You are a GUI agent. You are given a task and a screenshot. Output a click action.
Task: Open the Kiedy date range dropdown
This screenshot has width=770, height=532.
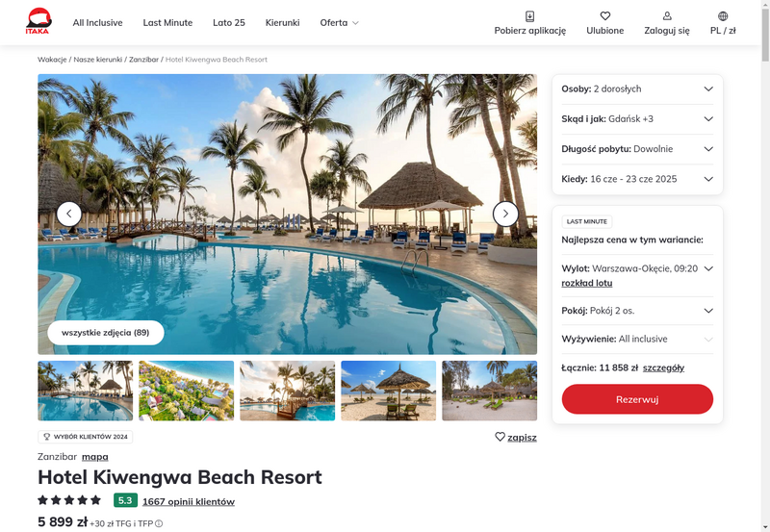(x=637, y=179)
